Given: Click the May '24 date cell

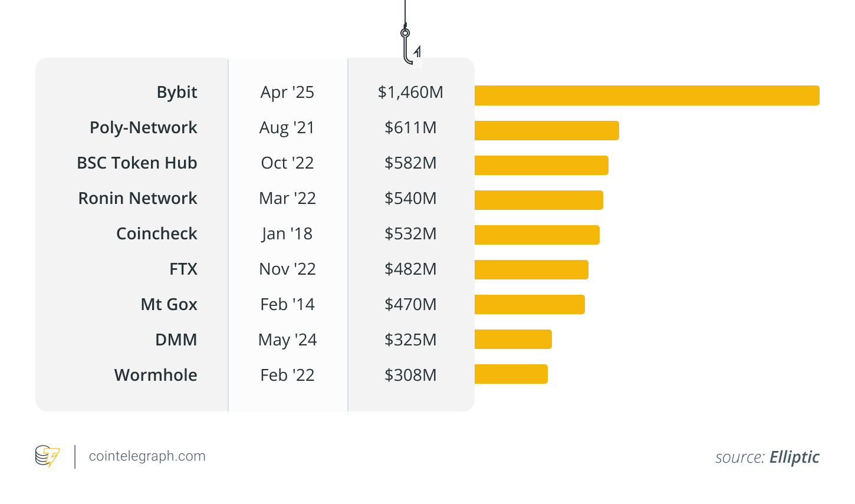Looking at the screenshot, I should tap(287, 340).
